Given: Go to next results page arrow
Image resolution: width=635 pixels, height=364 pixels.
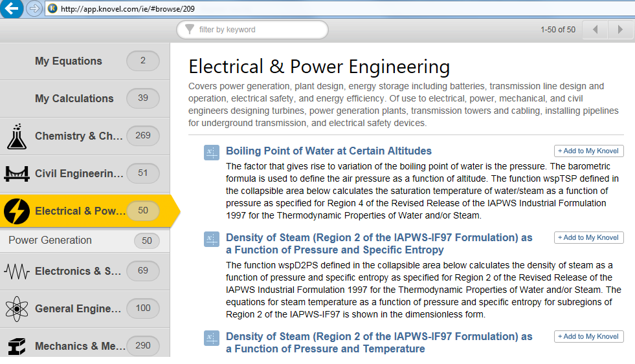Looking at the screenshot, I should [x=620, y=30].
